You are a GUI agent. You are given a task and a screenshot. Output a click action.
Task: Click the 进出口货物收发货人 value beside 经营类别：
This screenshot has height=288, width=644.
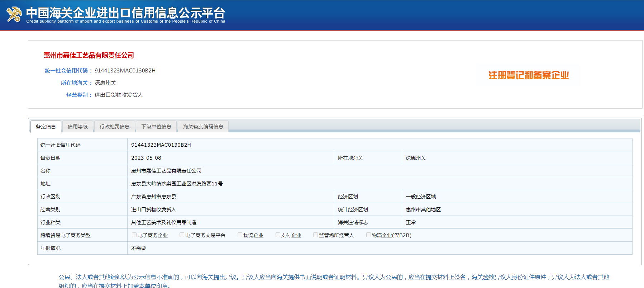click(119, 95)
